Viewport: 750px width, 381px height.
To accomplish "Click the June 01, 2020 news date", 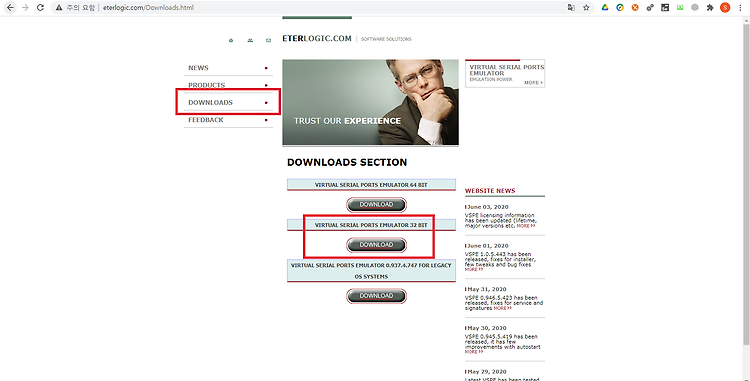I will (x=487, y=246).
